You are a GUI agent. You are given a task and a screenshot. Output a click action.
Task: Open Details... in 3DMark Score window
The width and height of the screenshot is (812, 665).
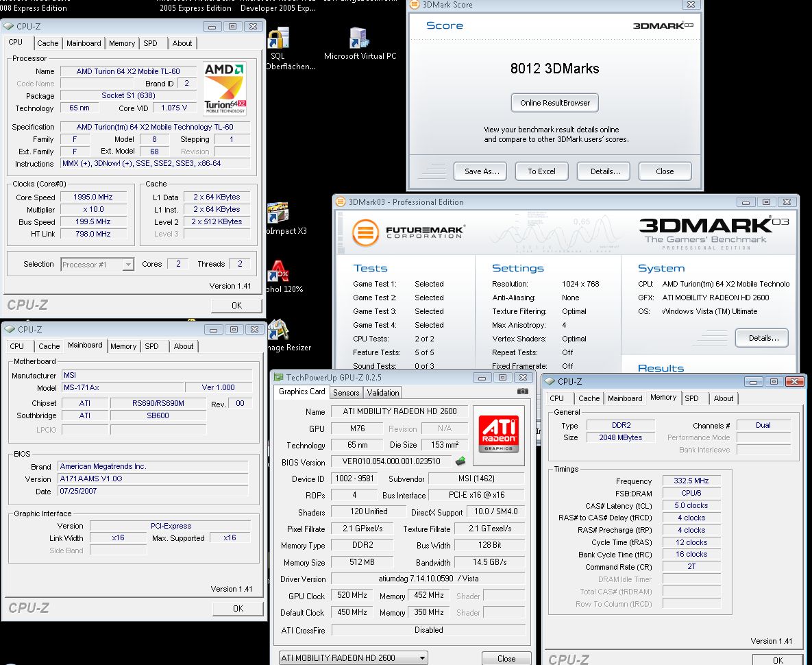tap(605, 171)
